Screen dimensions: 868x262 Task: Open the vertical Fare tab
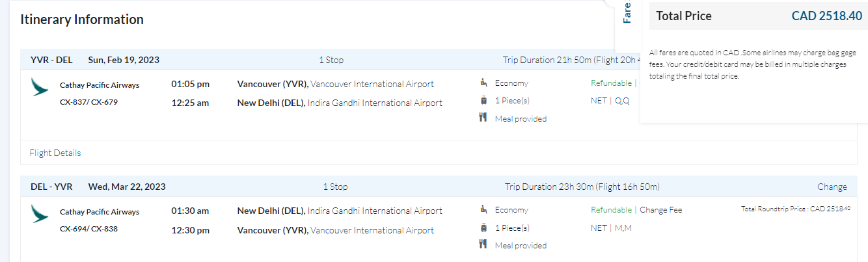coord(627,14)
